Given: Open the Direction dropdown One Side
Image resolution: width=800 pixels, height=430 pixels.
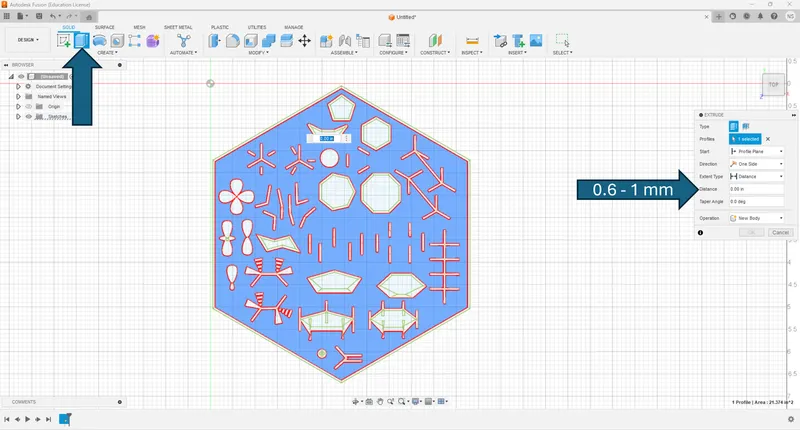Looking at the screenshot, I should tap(756, 164).
